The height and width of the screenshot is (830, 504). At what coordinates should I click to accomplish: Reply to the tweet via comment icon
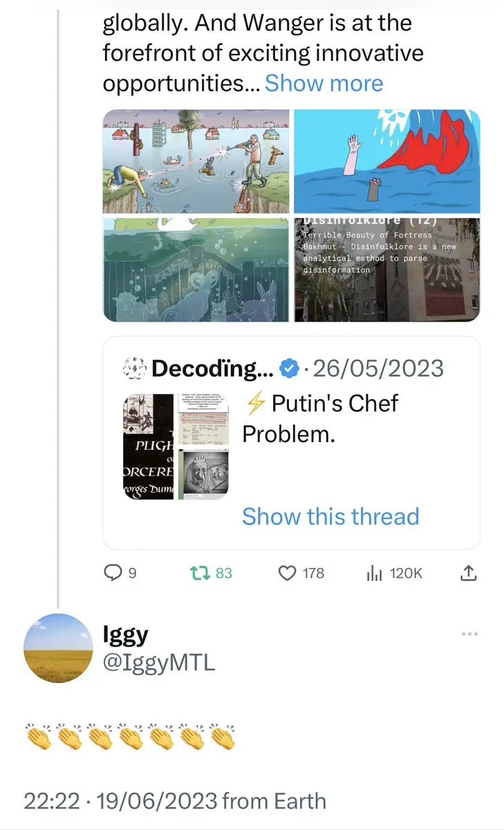(112, 573)
